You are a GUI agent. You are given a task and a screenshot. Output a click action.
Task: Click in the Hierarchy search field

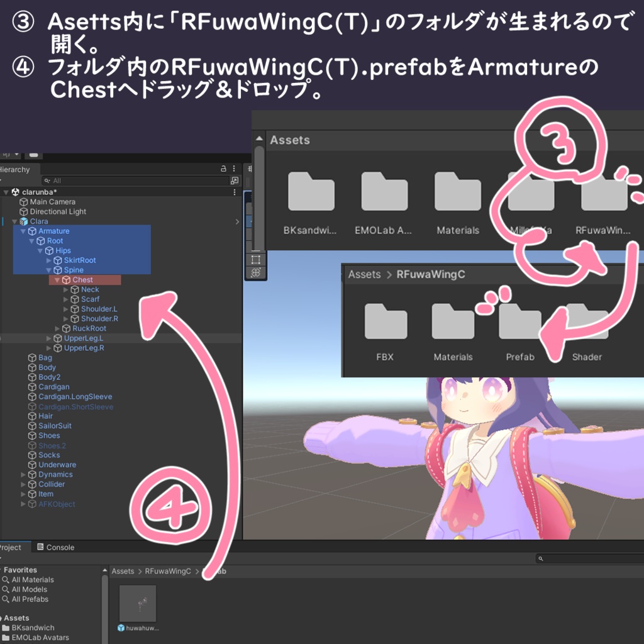[x=136, y=180]
